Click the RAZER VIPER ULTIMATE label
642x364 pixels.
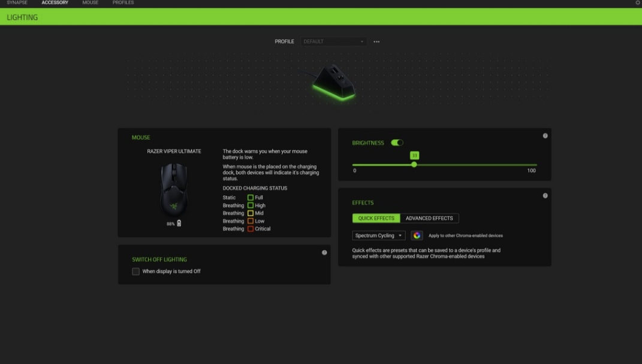(x=174, y=151)
